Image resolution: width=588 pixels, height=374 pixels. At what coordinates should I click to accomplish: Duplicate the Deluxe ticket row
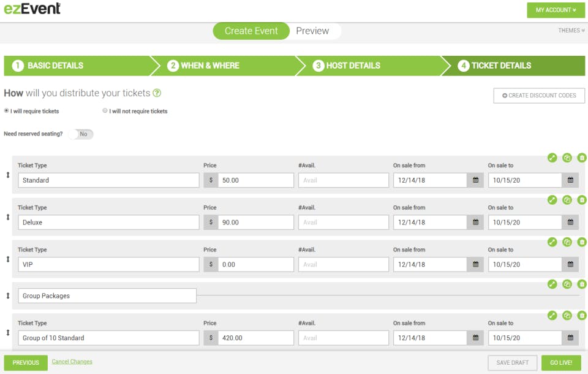coord(567,200)
